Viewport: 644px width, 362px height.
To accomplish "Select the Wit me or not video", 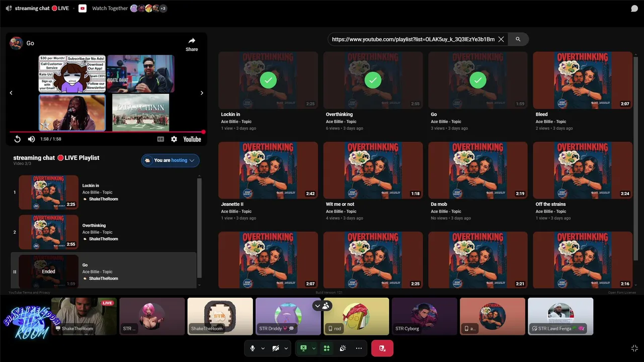I will (x=373, y=170).
